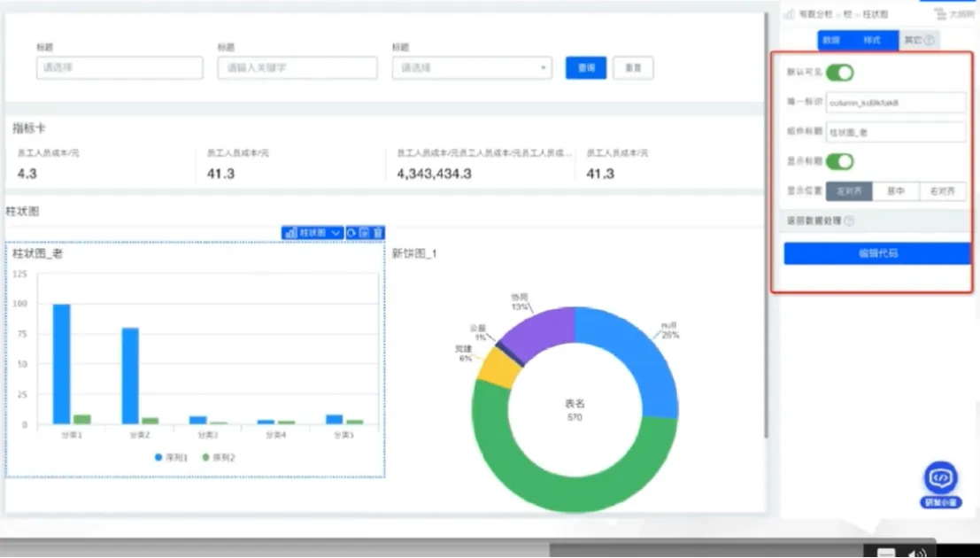Click the 分类5 axis label
Viewport: 980px width, 558px height.
343,435
